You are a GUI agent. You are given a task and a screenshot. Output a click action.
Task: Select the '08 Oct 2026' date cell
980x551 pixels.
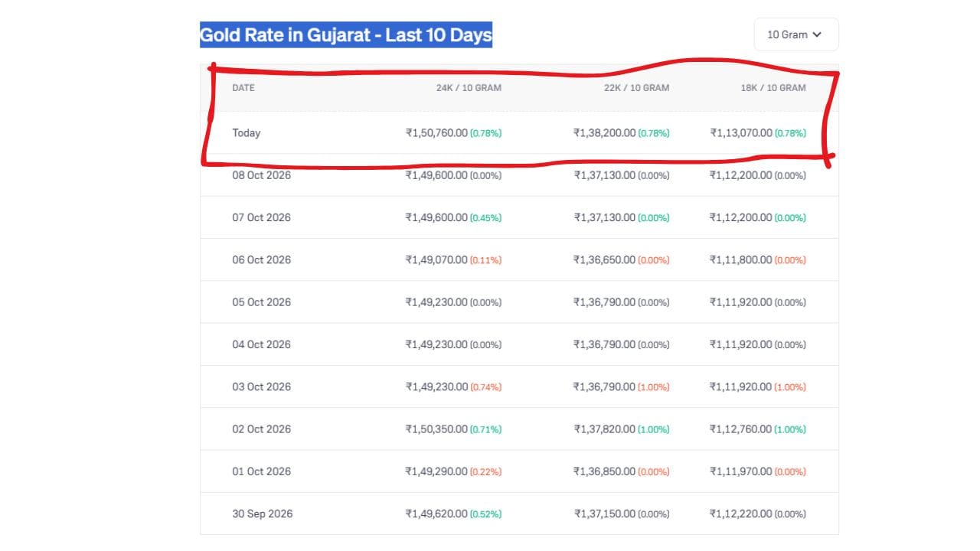(262, 175)
